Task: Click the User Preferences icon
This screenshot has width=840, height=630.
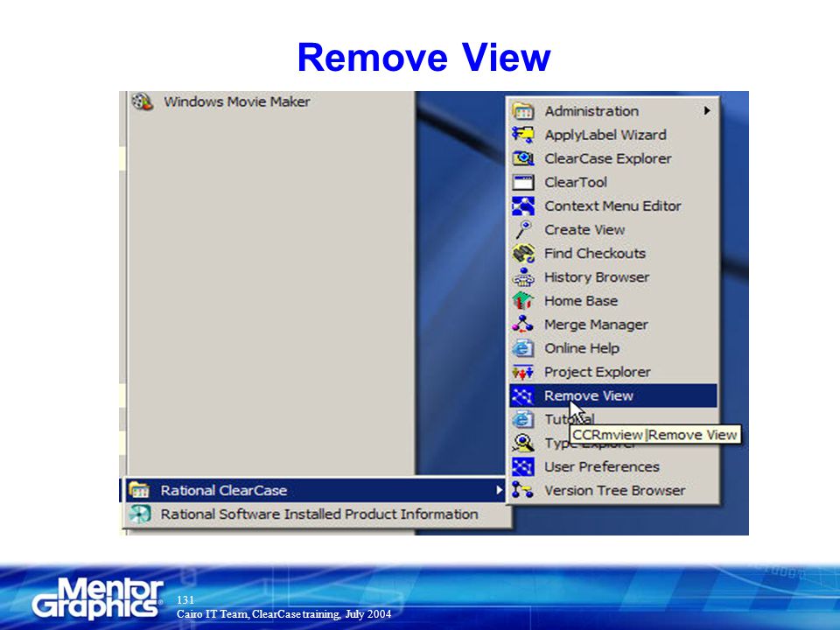Action: pyautogui.click(x=523, y=466)
